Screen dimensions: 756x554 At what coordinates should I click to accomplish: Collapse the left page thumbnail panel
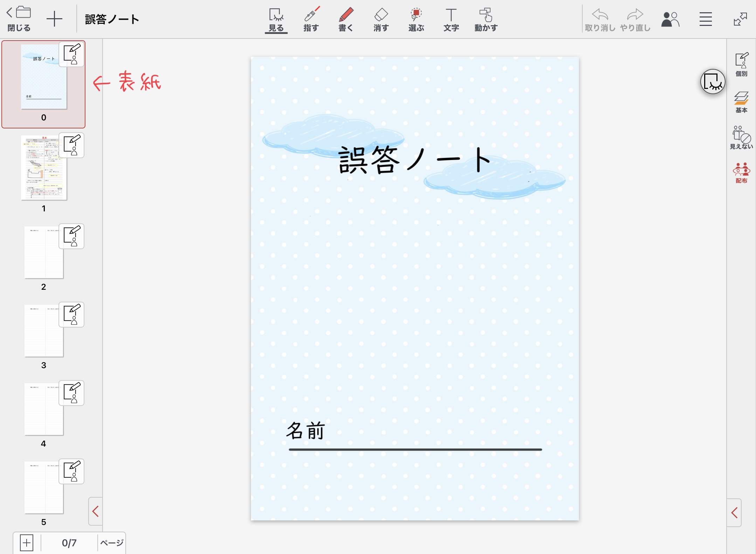tap(95, 511)
